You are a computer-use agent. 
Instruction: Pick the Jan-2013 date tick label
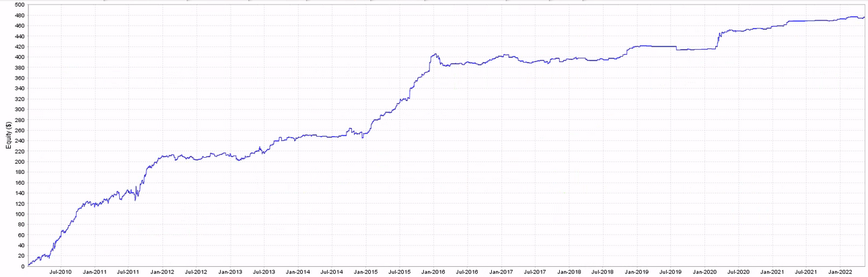(x=231, y=272)
